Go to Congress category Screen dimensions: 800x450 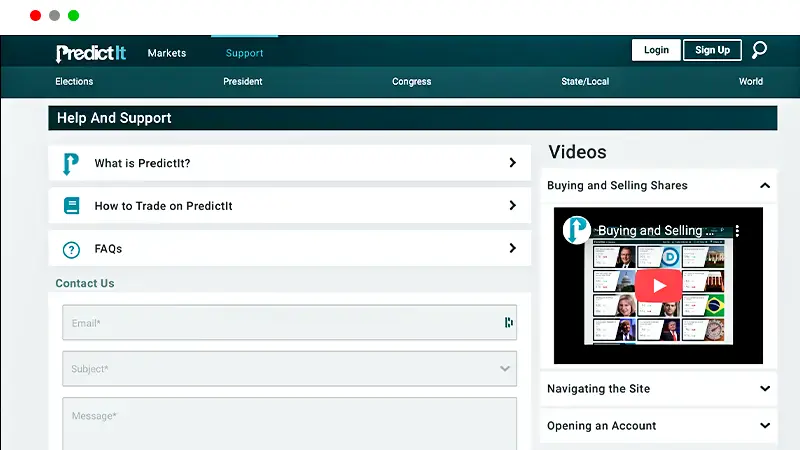[x=412, y=82]
